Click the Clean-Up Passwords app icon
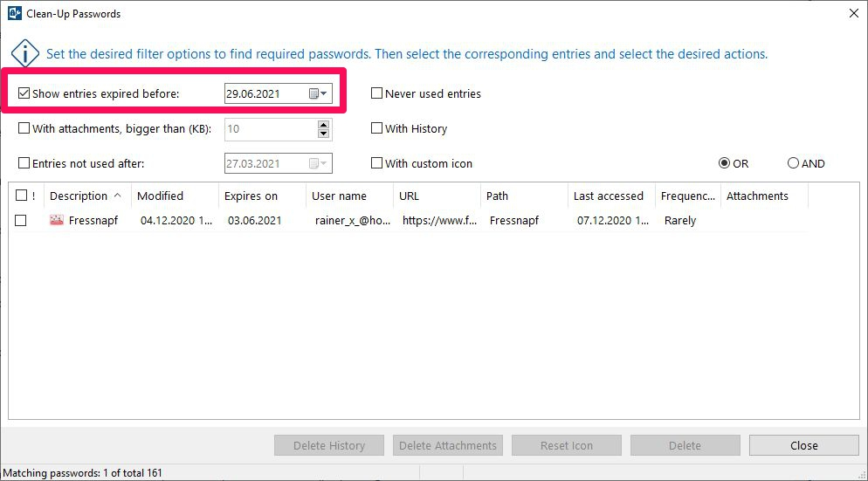868x481 pixels. (x=14, y=13)
